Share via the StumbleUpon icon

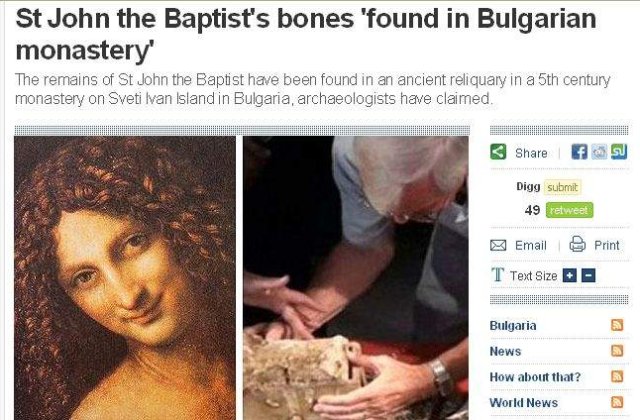[619, 152]
